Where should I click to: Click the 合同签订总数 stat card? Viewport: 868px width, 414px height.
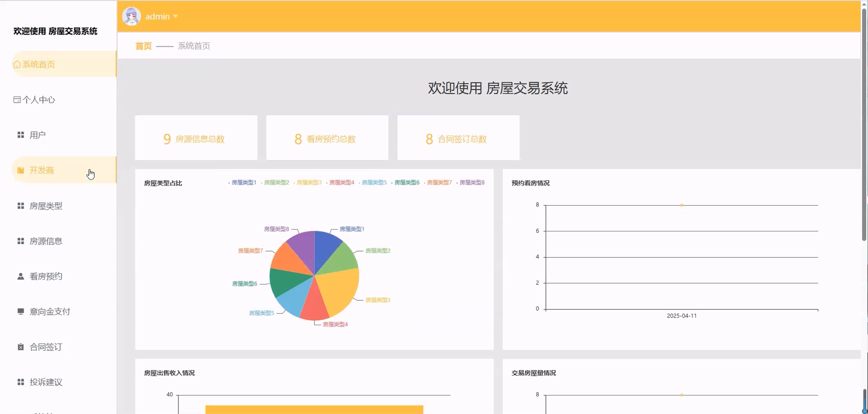pyautogui.click(x=458, y=138)
